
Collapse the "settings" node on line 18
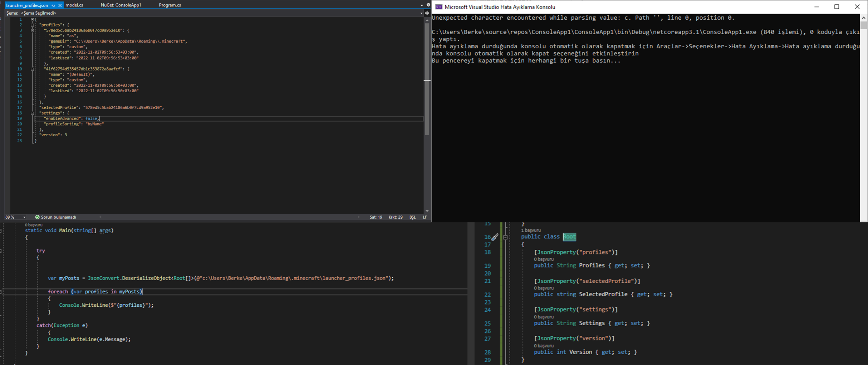pyautogui.click(x=32, y=113)
